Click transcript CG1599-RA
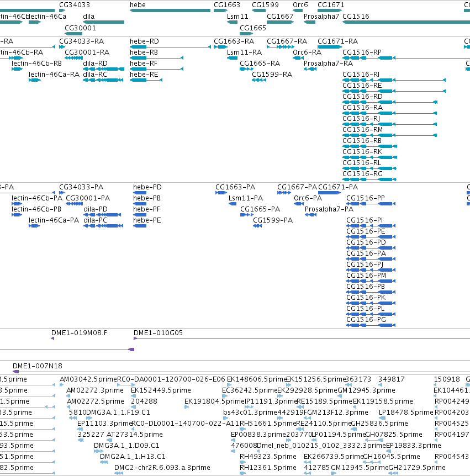Viewport: 470px width, 476px height. 259,80
